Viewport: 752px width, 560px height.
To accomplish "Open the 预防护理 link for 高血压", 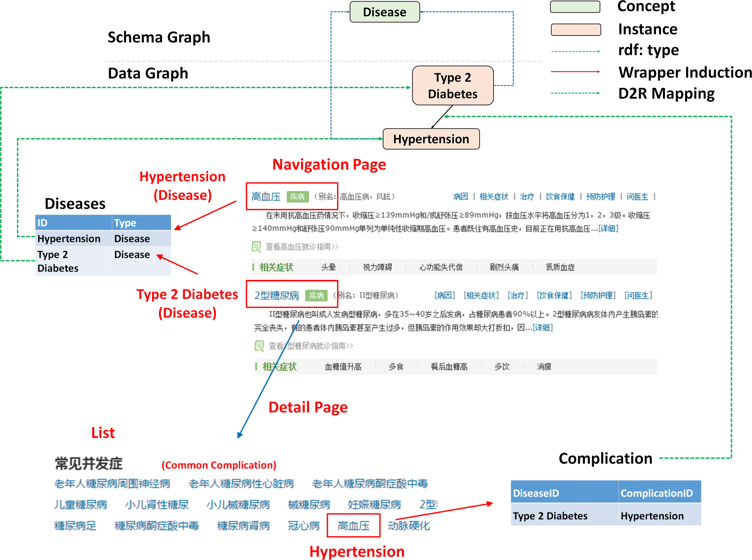I will [x=601, y=196].
